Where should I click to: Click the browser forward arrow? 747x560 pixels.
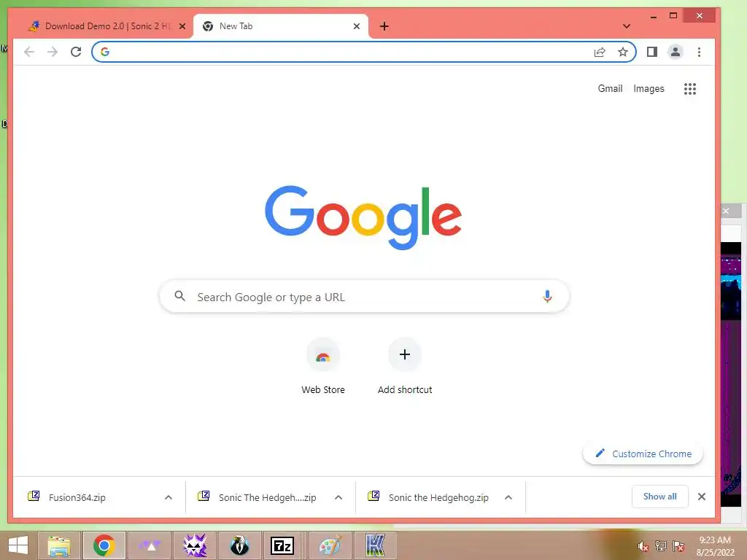[x=53, y=52]
